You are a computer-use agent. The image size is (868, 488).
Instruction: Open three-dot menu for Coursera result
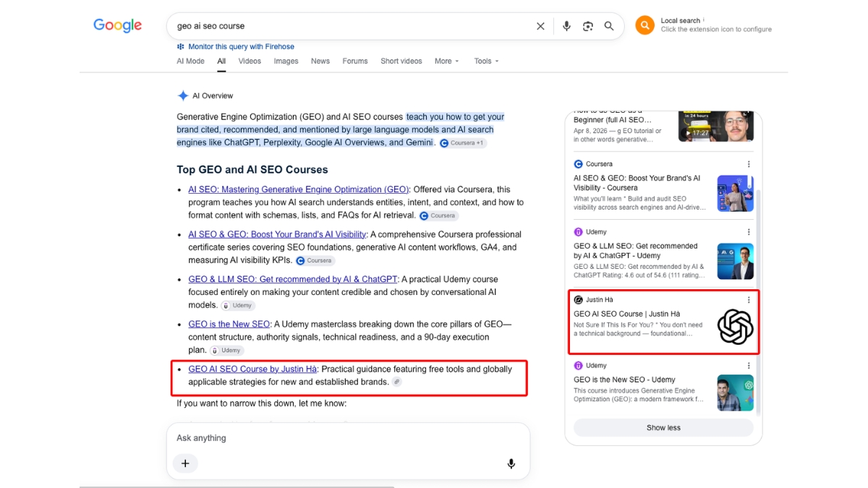coord(749,164)
